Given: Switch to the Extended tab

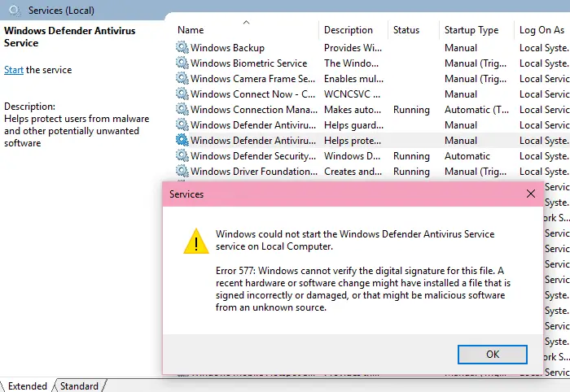Looking at the screenshot, I should [x=27, y=385].
